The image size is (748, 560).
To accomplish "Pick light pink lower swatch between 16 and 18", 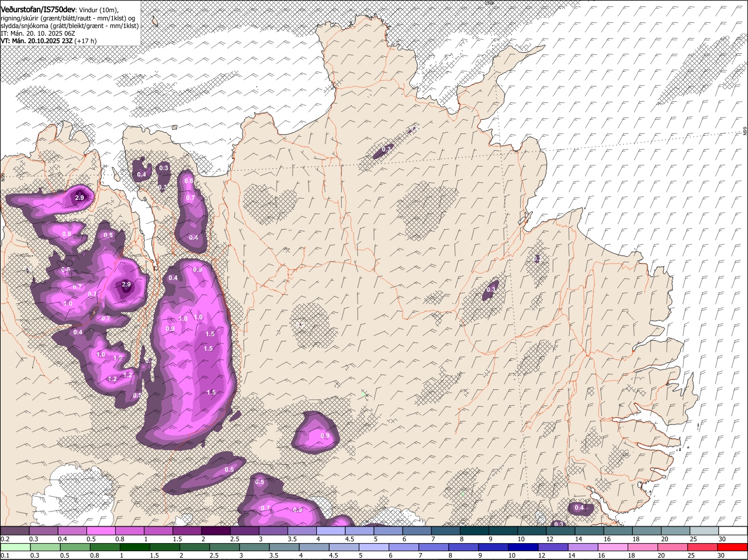I will coord(612,547).
